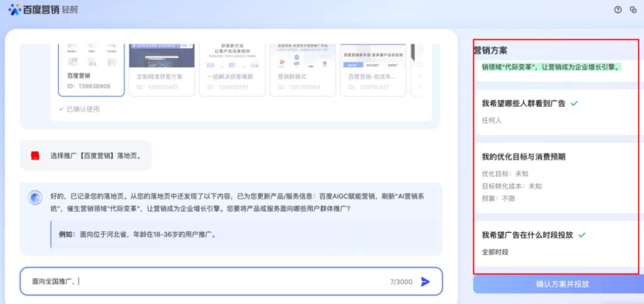Screen dimensions: 644x304
Task: Click the green check beside 我希望哪些人群看到广告
Action: click(574, 104)
